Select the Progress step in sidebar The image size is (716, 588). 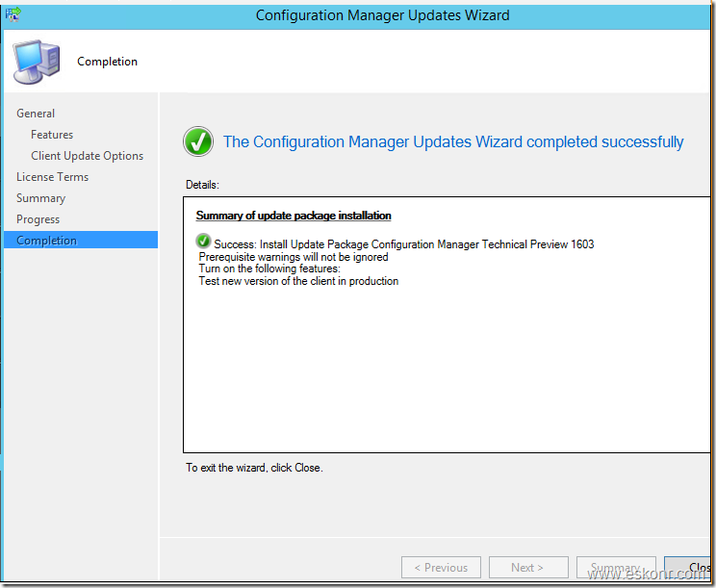(38, 219)
